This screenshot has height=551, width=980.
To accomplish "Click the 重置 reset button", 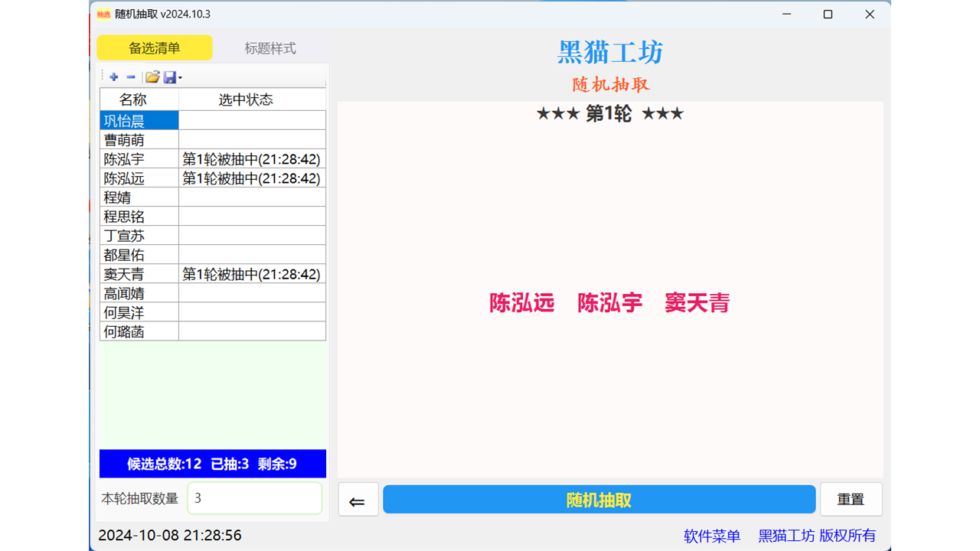I will coord(851,499).
